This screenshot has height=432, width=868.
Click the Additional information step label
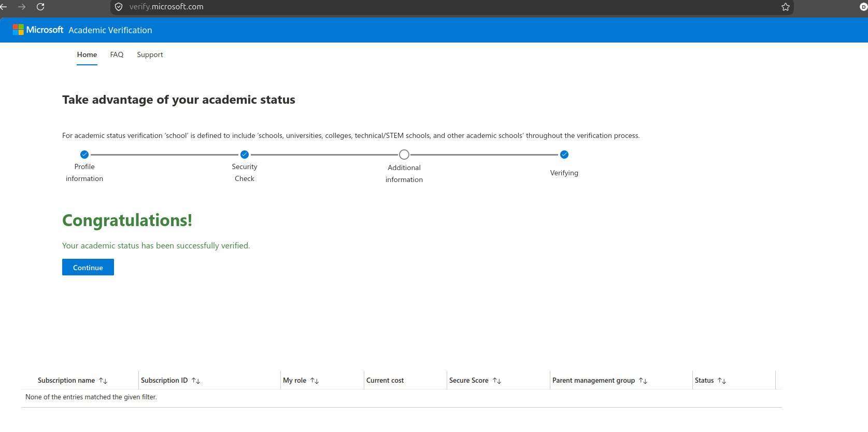404,174
